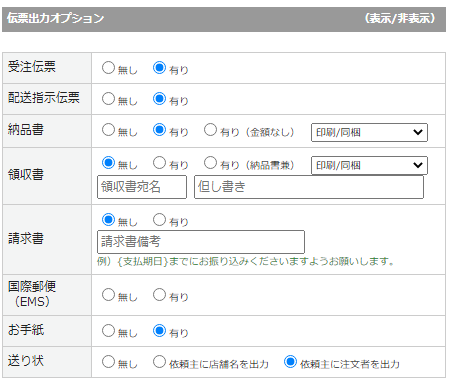Screen dimensions: 449x390
Task: Choose 有り（納品書兼） for 領収書
Action: (210, 163)
